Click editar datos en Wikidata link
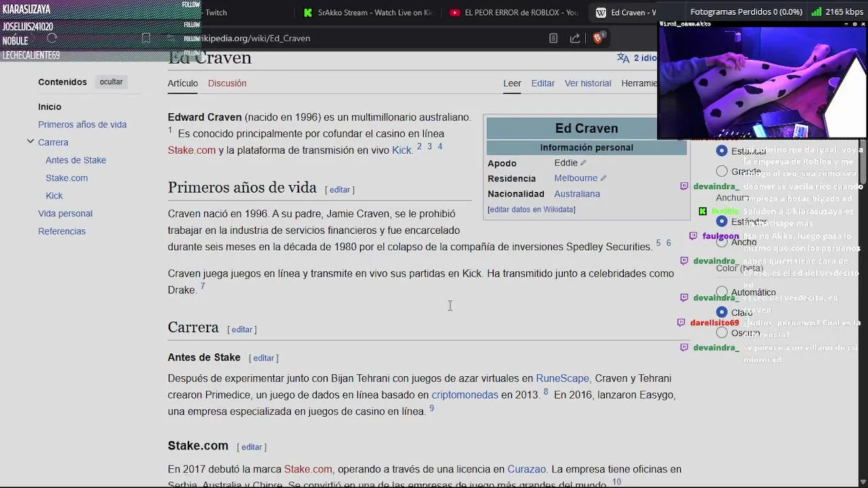The width and height of the screenshot is (868, 488). [532, 209]
